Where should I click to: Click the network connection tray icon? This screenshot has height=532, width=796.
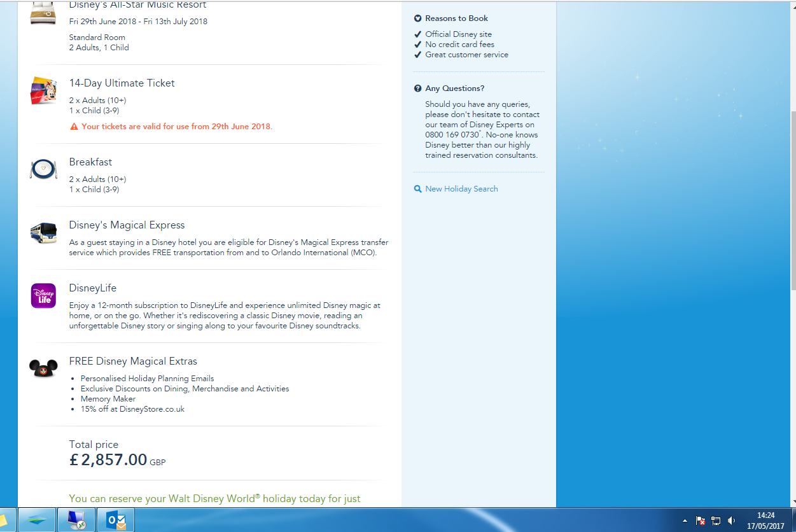pyautogui.click(x=716, y=521)
